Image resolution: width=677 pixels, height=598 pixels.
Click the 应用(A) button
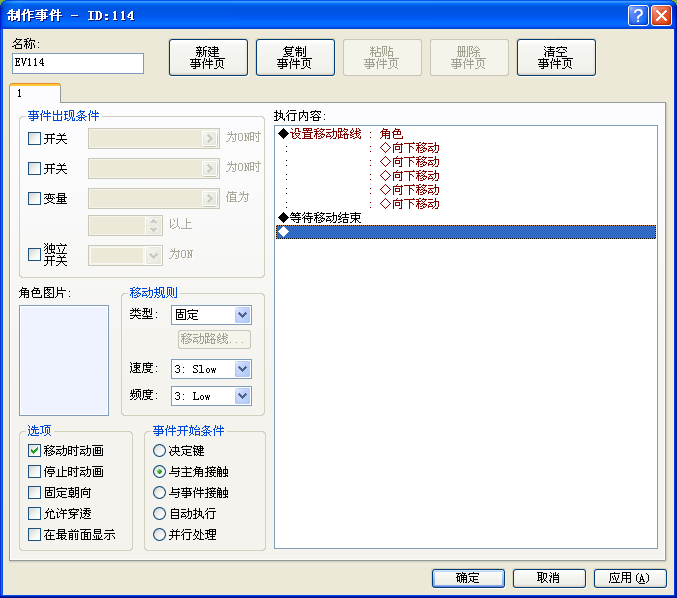coord(630,578)
